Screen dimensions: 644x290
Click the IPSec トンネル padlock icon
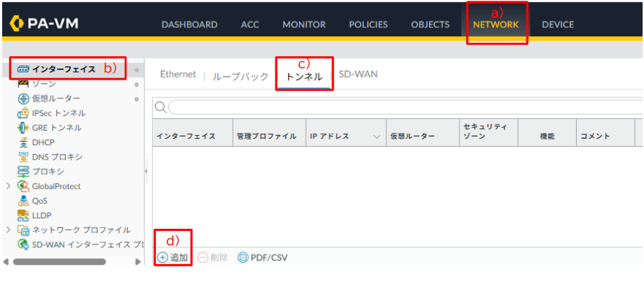(x=23, y=113)
